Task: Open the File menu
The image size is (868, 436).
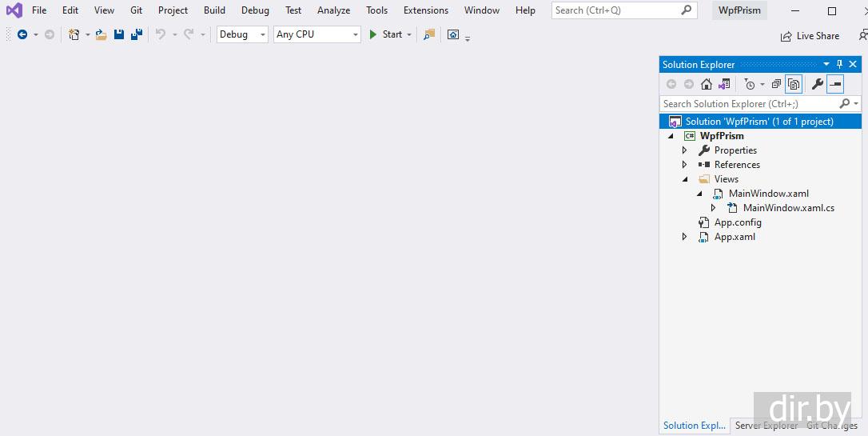Action: (x=39, y=10)
